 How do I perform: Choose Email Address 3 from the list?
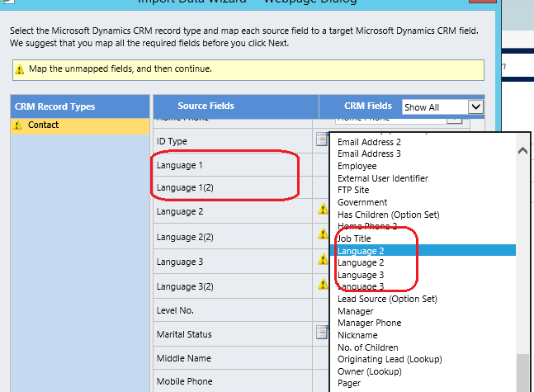click(369, 154)
